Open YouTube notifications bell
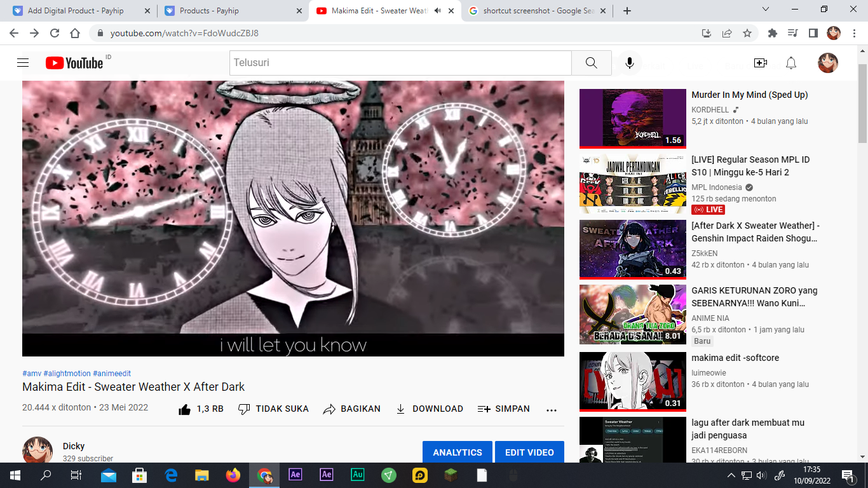Image resolution: width=868 pixels, height=488 pixels. (x=791, y=63)
